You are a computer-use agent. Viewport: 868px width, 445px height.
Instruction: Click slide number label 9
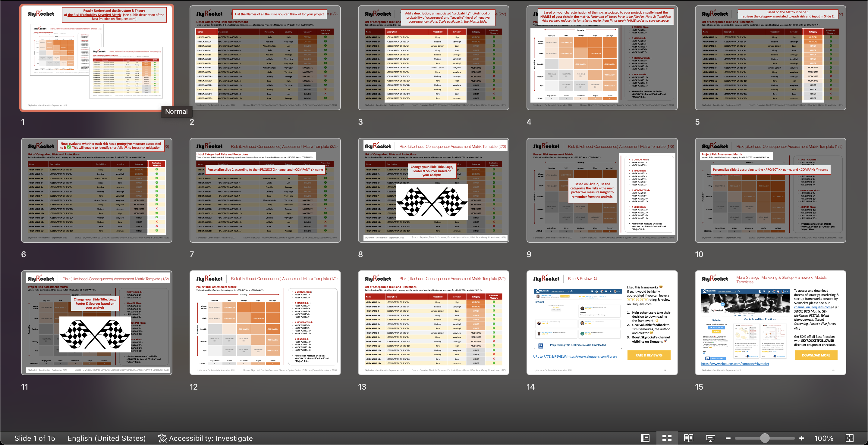tap(529, 254)
